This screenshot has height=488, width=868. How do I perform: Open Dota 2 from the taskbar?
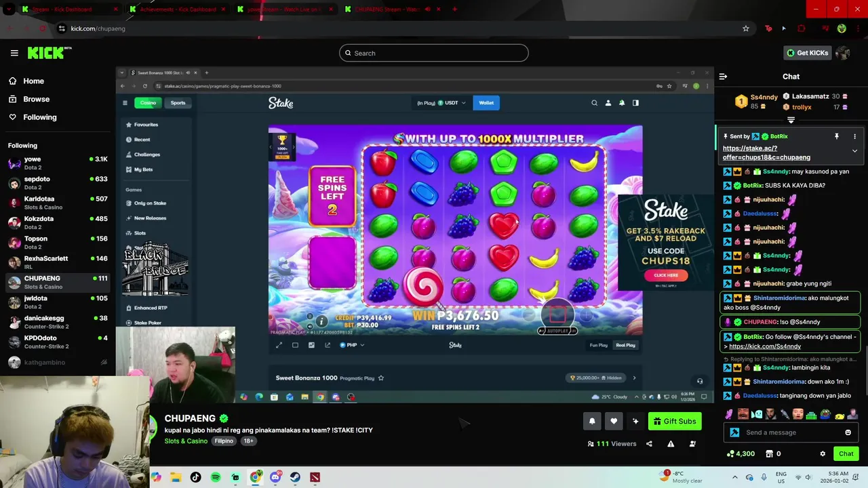[x=315, y=477]
